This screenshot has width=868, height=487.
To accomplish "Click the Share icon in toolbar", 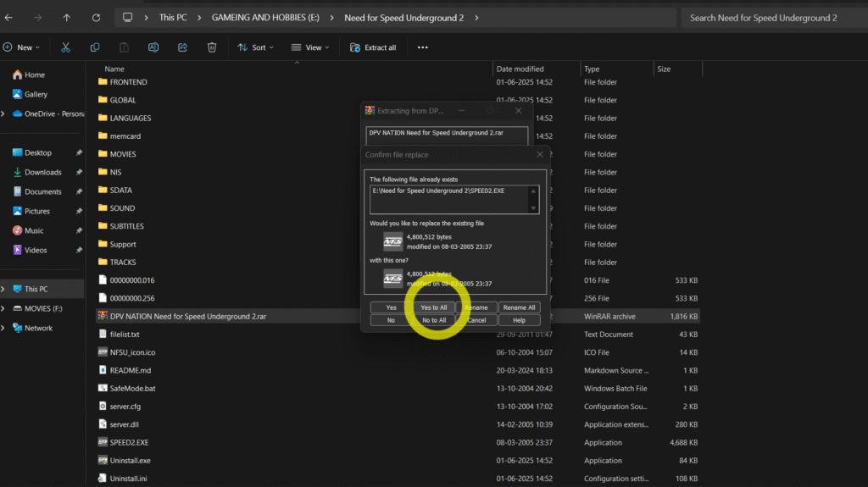I will pos(183,47).
